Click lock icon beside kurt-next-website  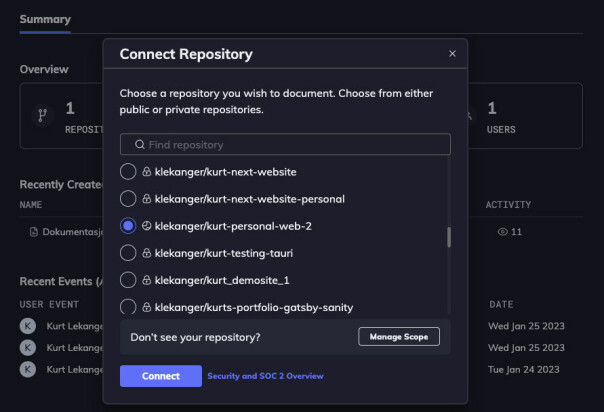(146, 171)
